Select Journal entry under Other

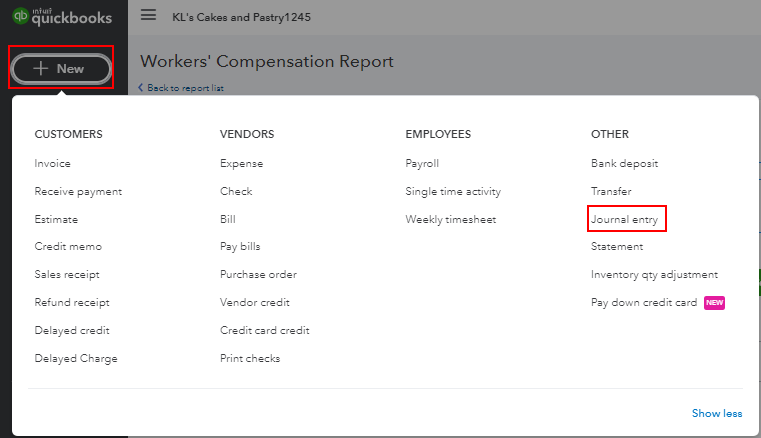tap(624, 219)
